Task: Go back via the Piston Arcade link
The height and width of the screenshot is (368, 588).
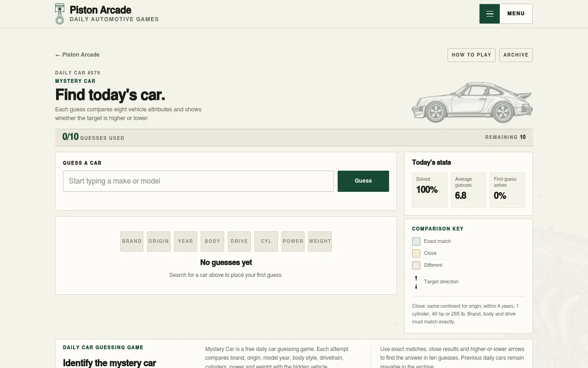Action: pos(77,55)
